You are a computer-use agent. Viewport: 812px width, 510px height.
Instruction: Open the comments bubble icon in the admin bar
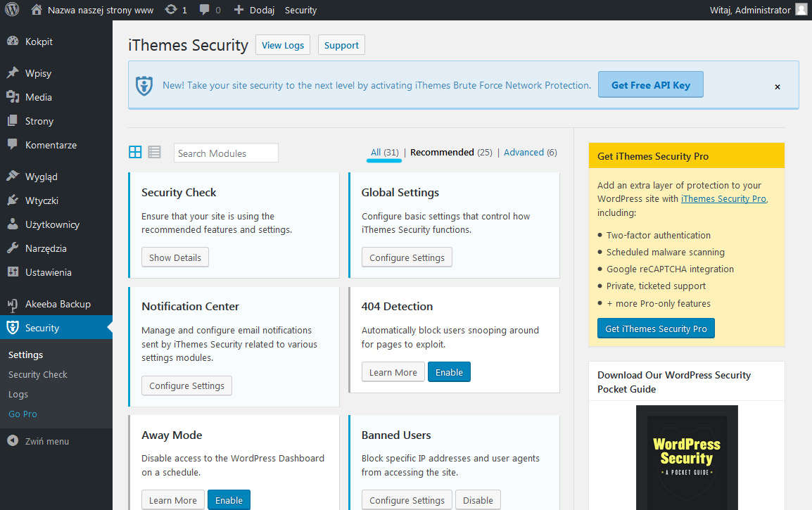205,10
